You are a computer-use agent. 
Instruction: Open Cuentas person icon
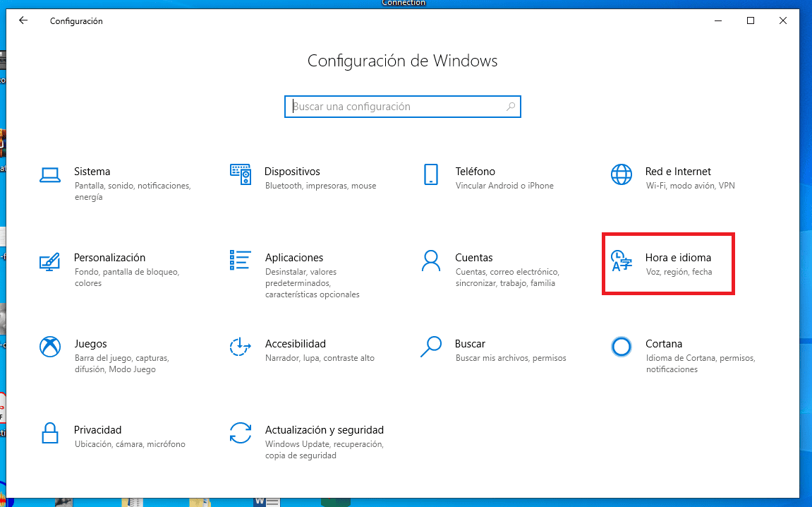click(431, 261)
